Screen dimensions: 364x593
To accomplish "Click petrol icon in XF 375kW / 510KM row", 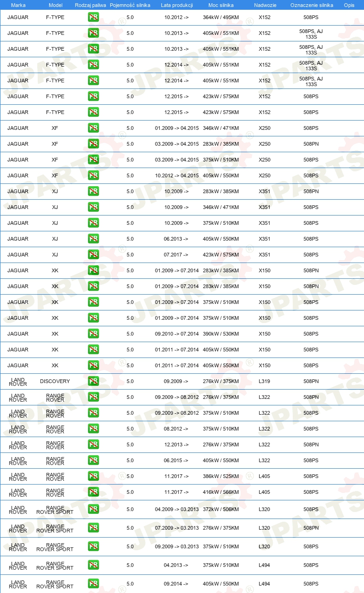I will point(93,160).
